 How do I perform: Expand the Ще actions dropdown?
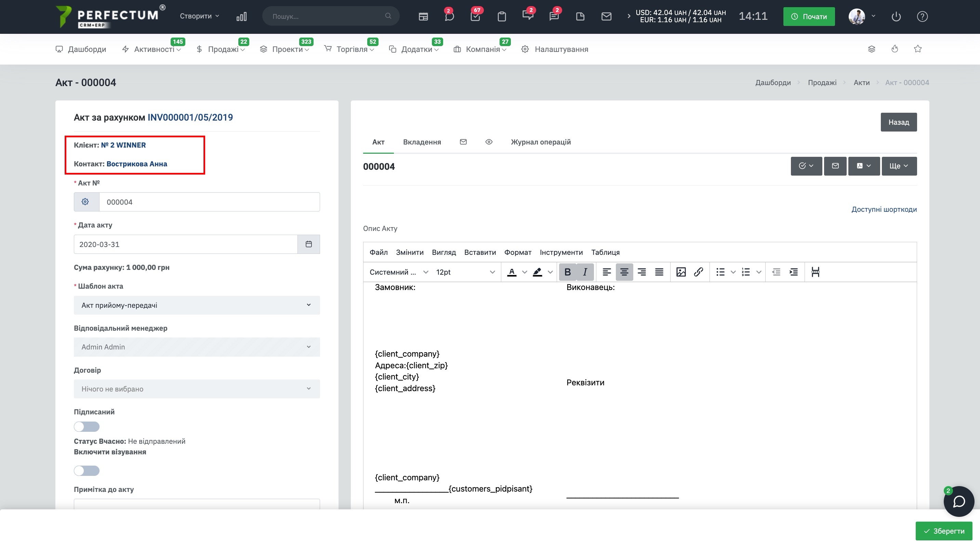pyautogui.click(x=899, y=166)
